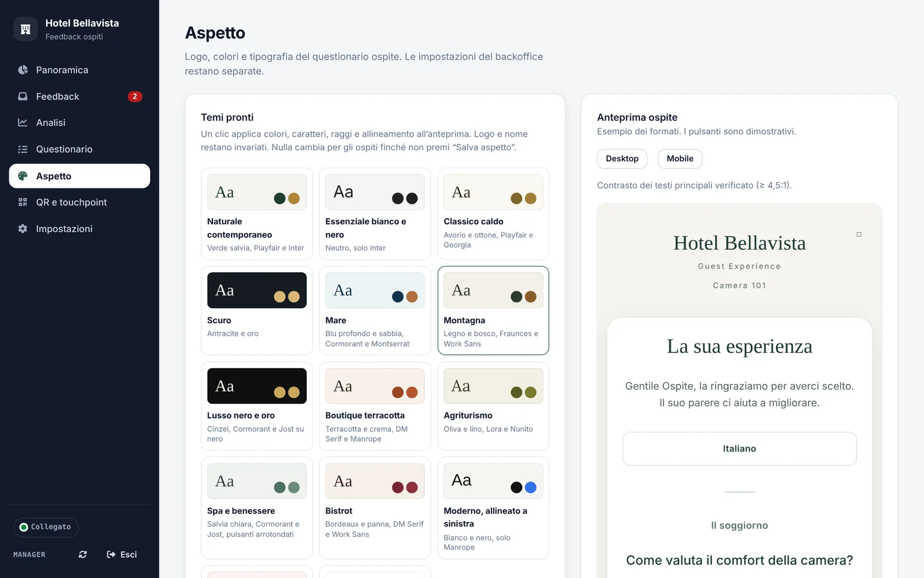Select the Agriturismo theme card

tap(493, 406)
